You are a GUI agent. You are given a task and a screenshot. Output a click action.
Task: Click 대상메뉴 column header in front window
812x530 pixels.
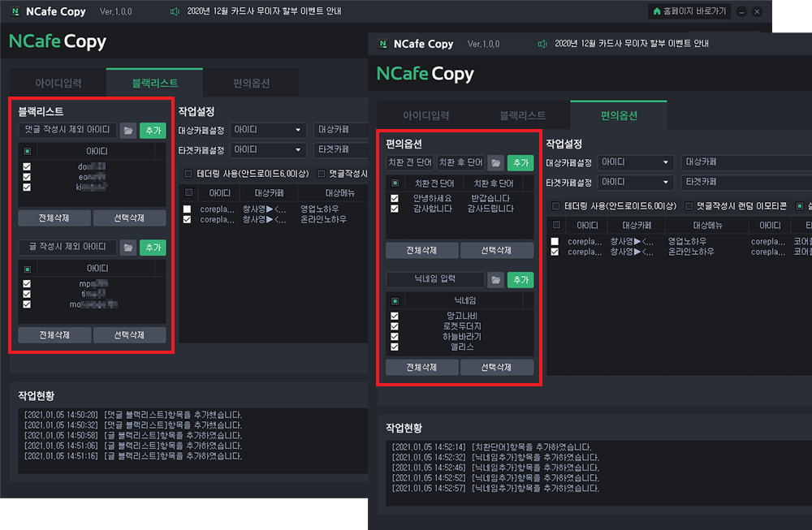click(x=707, y=226)
